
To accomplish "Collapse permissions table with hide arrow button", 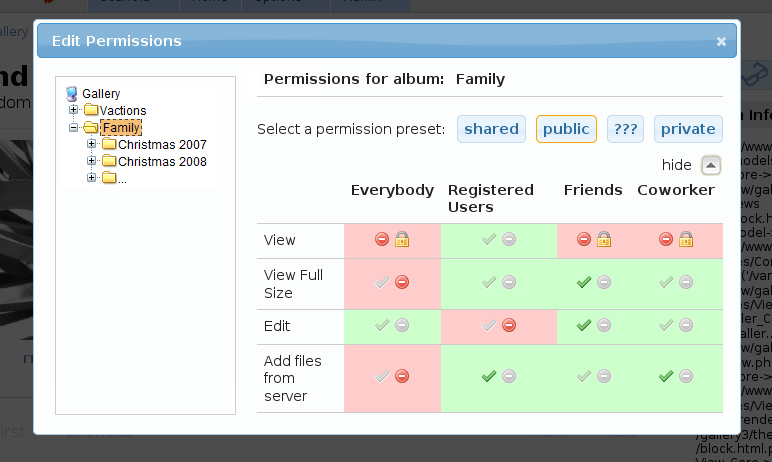I will (x=710, y=165).
